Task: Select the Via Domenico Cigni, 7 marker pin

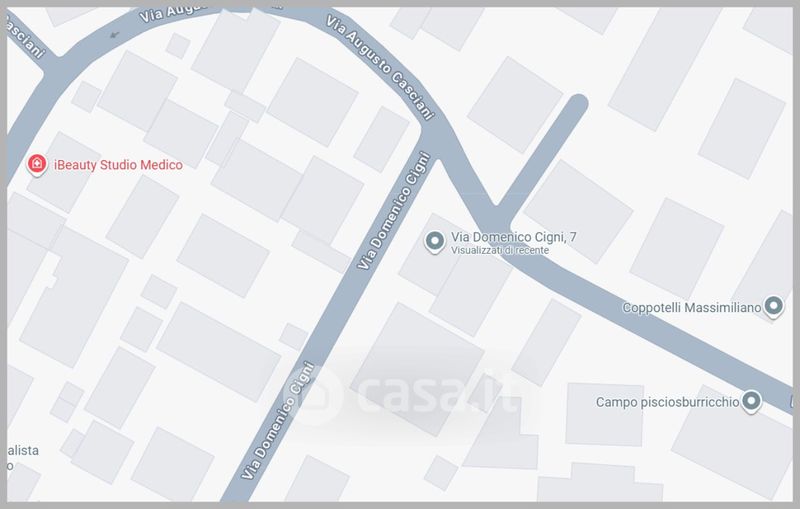Action: click(x=435, y=241)
